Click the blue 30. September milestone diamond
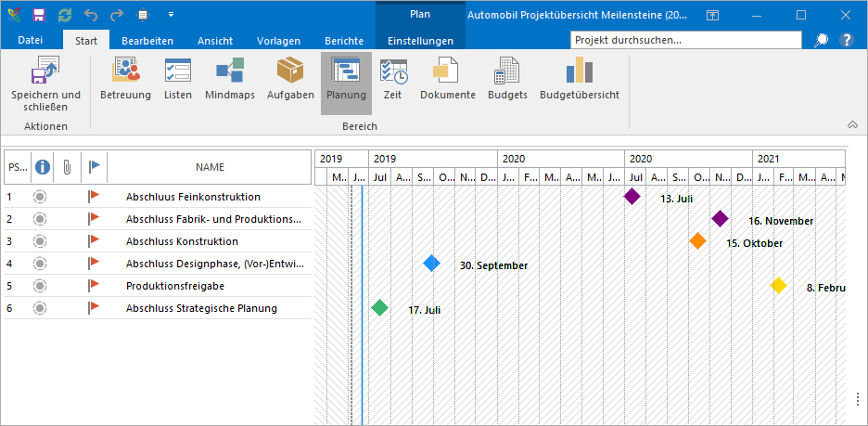This screenshot has height=426, width=868. [432, 264]
